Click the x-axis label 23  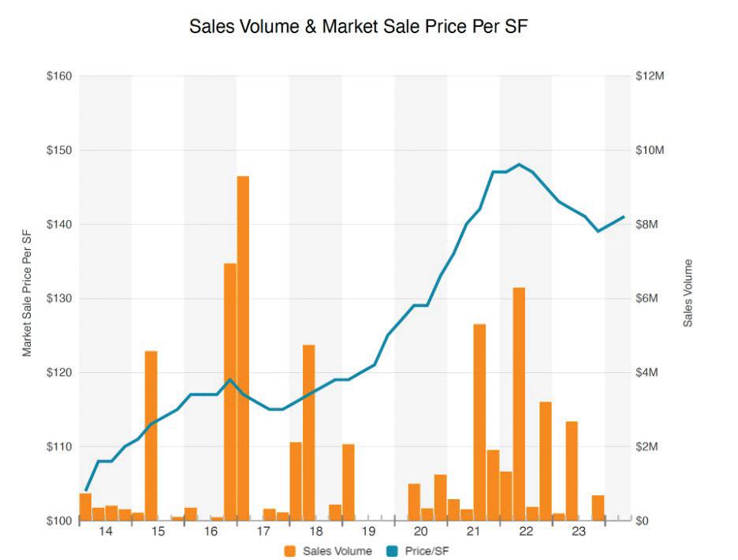click(579, 532)
